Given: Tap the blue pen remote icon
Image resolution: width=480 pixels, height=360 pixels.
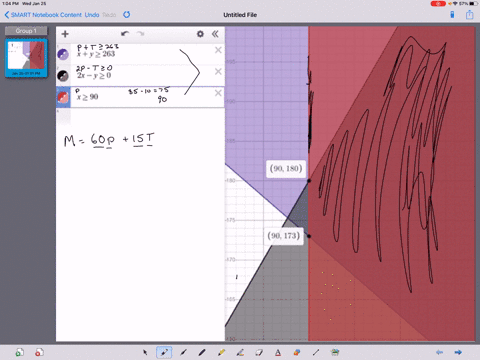Looking at the screenshot, I should pos(452,15).
